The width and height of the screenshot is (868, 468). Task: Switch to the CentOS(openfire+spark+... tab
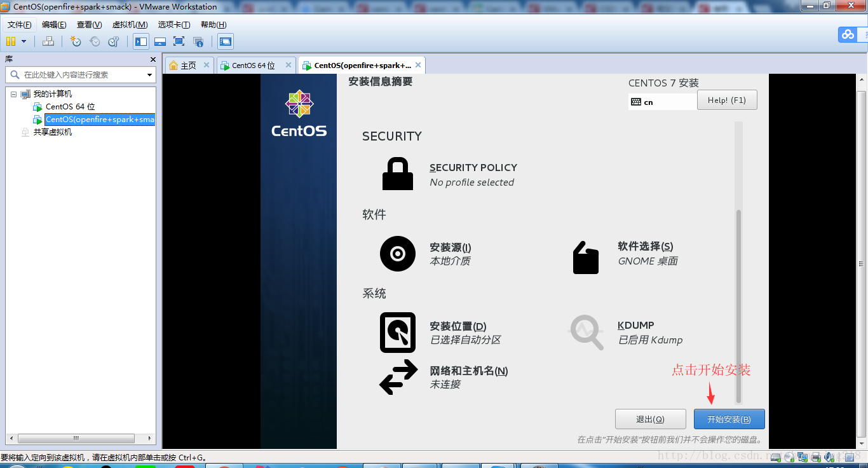[362, 65]
